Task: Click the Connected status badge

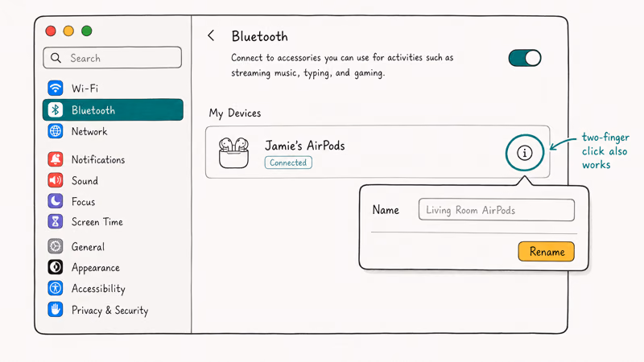Action: [x=288, y=162]
